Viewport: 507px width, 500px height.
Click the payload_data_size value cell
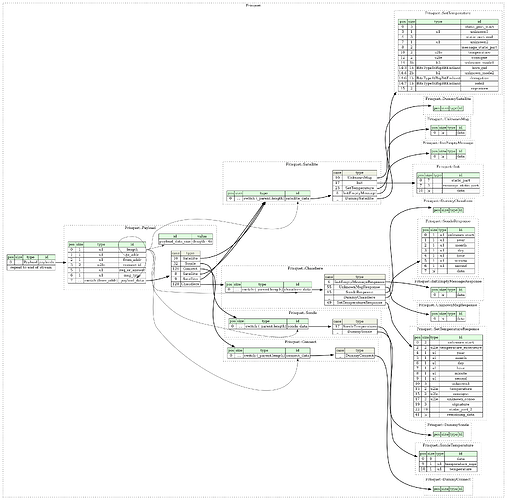pyautogui.click(x=202, y=241)
